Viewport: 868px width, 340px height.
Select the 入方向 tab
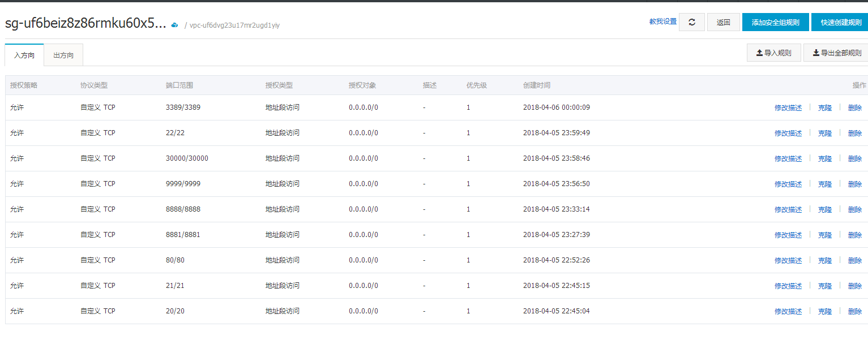coord(24,55)
